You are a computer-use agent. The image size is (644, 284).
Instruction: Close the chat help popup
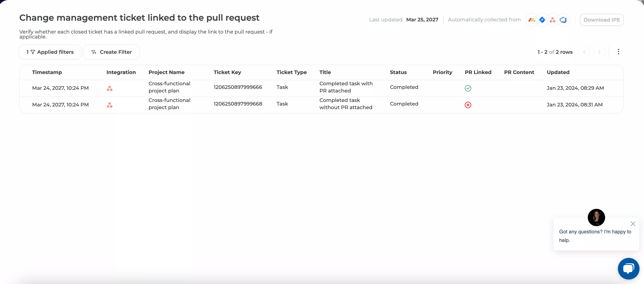tap(633, 224)
